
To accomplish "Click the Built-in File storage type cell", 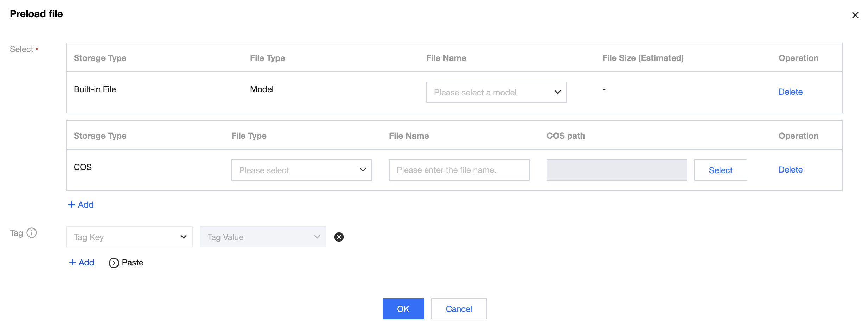I will tap(95, 89).
